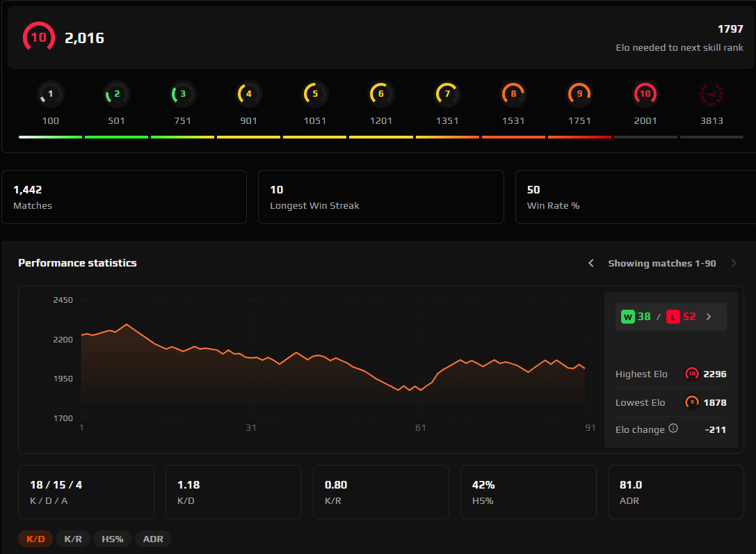Show next matches with right chevron
Screen dimensions: 756x554
[734, 263]
